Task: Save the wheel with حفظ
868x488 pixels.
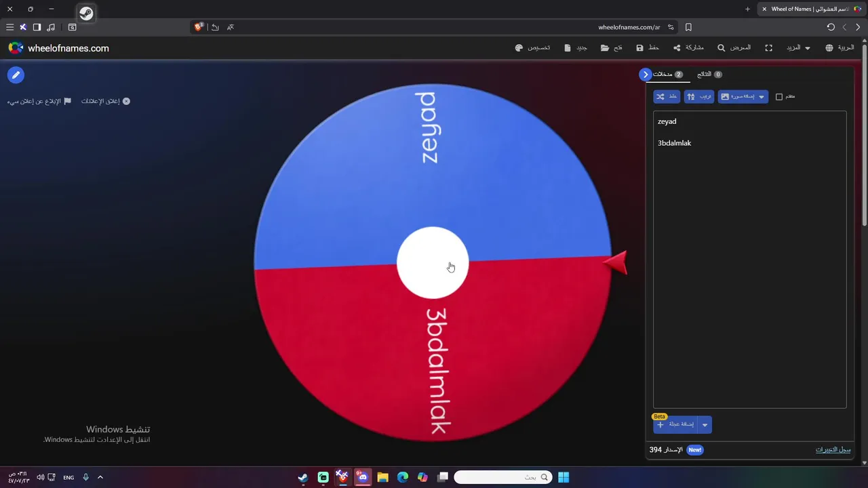Action: click(648, 48)
